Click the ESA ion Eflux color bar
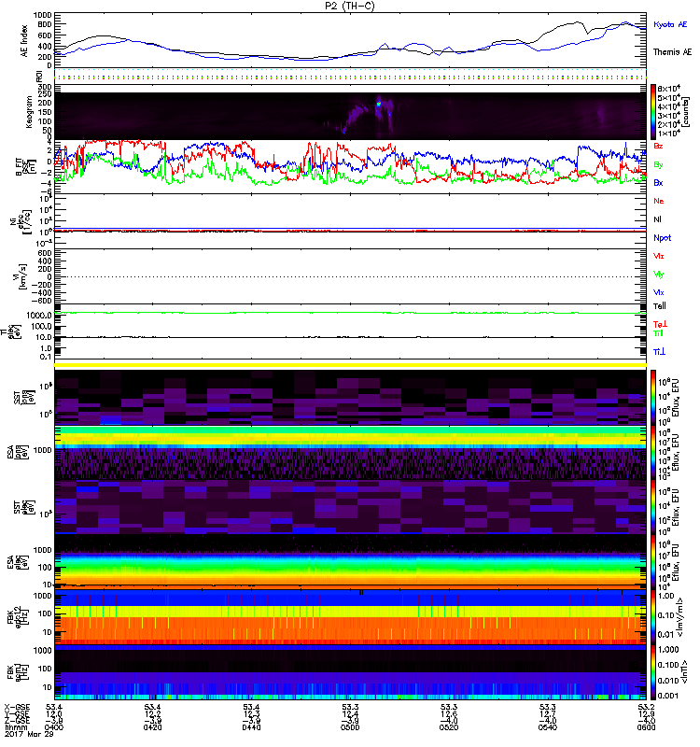 (653, 452)
